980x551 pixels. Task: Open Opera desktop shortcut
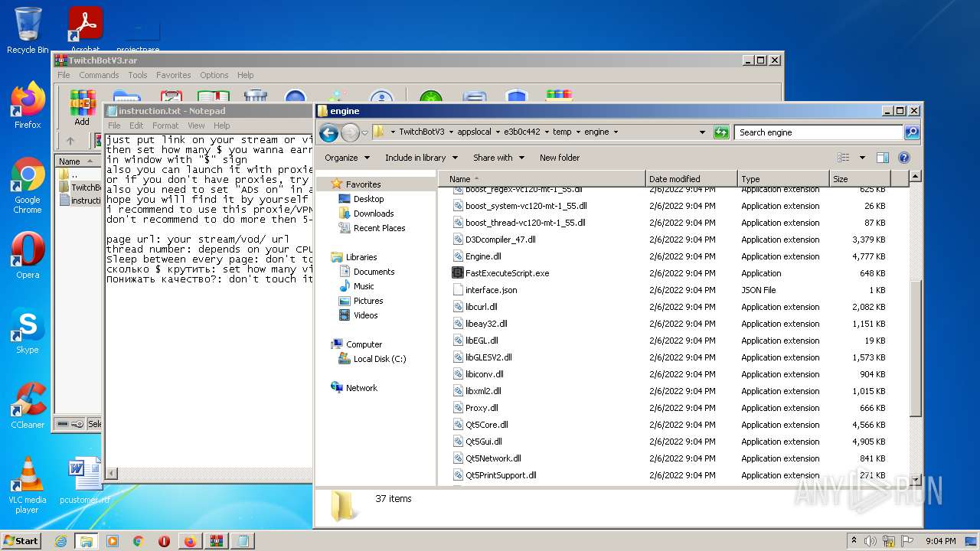pos(28,255)
